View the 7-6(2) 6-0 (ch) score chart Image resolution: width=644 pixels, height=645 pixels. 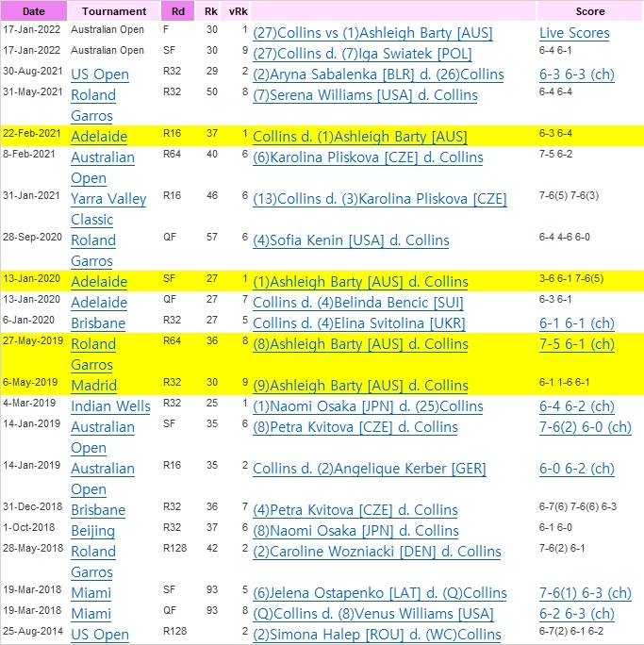pos(586,427)
